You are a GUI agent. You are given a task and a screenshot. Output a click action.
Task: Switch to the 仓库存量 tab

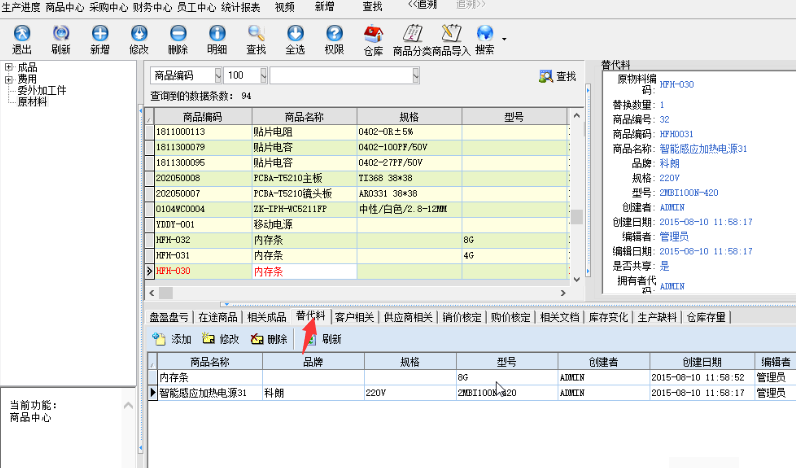point(706,317)
